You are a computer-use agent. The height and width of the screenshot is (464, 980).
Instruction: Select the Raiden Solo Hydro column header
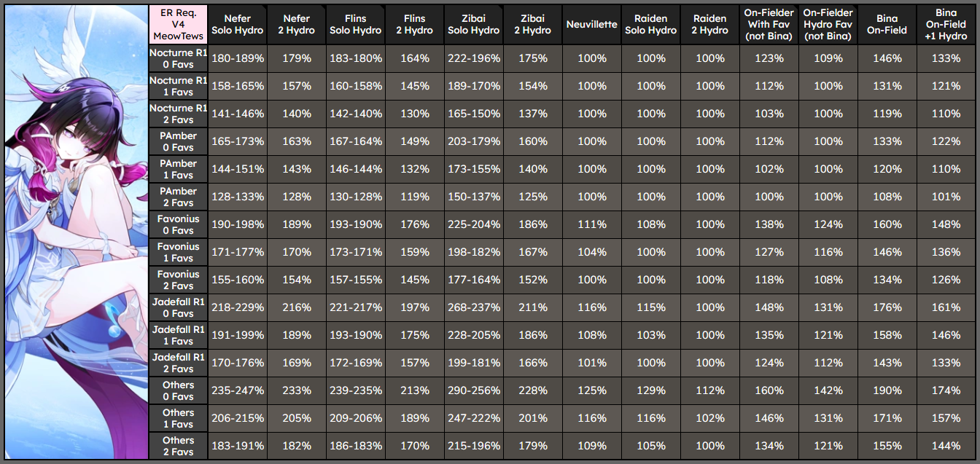[x=650, y=25]
